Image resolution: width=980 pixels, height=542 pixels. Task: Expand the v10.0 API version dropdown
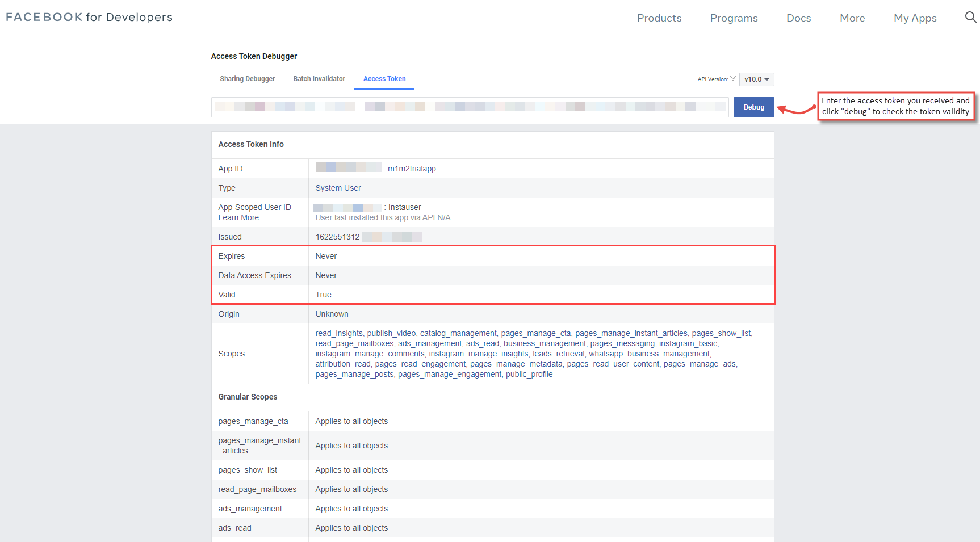757,79
